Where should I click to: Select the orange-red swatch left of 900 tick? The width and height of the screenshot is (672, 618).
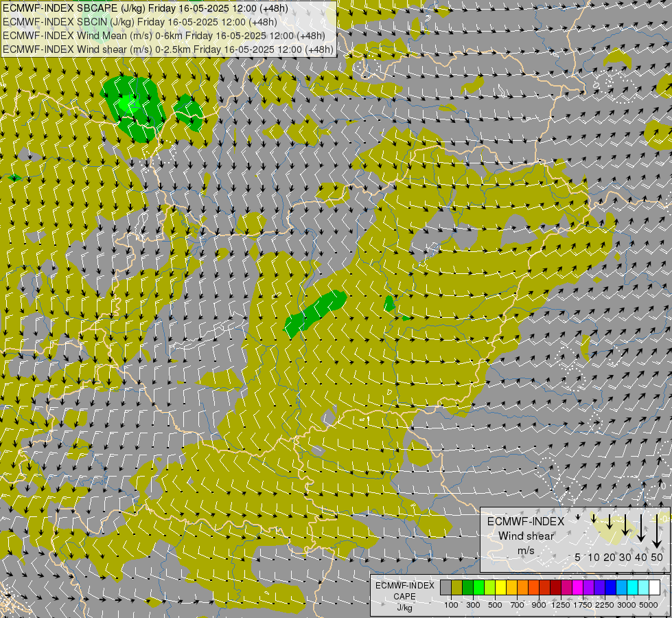point(533,588)
